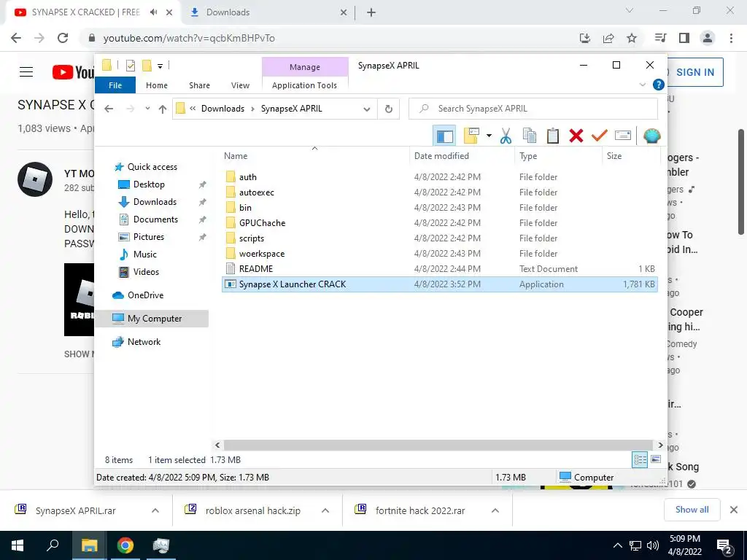Open the File ribbon tab
The image size is (747, 560).
tap(115, 85)
